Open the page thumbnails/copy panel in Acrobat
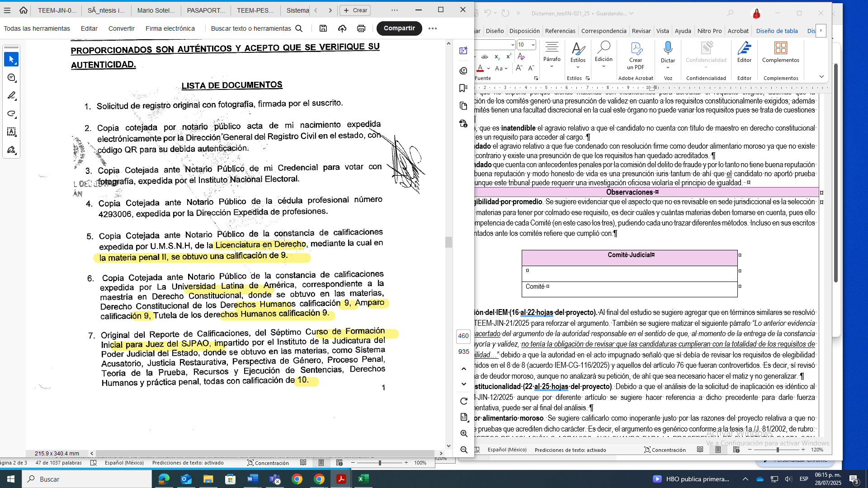This screenshot has height=488, width=868. 463,106
